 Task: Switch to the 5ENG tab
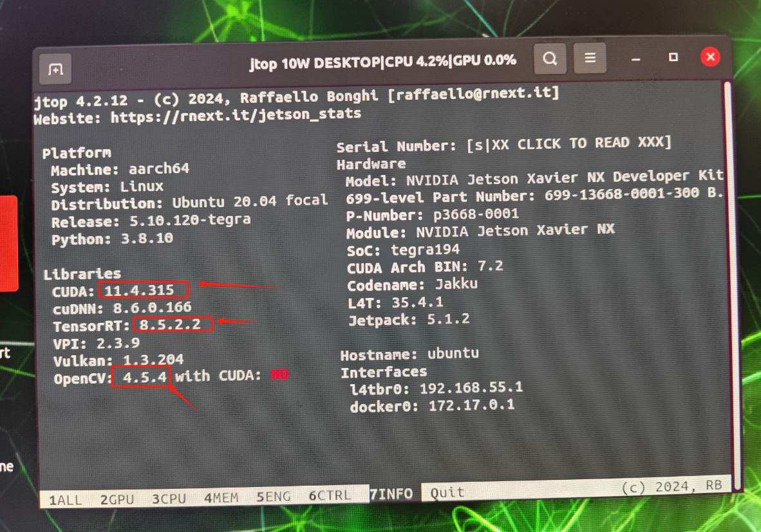pyautogui.click(x=273, y=497)
